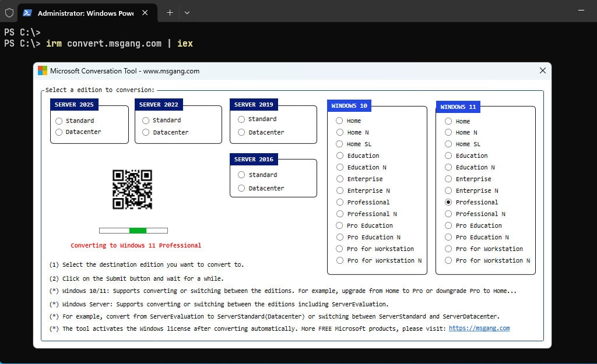The width and height of the screenshot is (597, 364).
Task: Click 'Converting to Windows 11 Professional' status text
Action: point(136,245)
